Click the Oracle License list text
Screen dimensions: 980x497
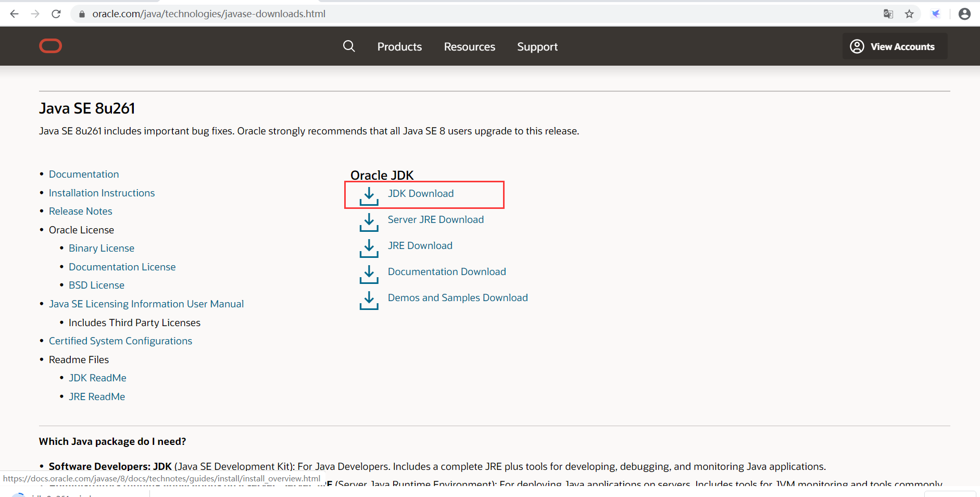(81, 230)
